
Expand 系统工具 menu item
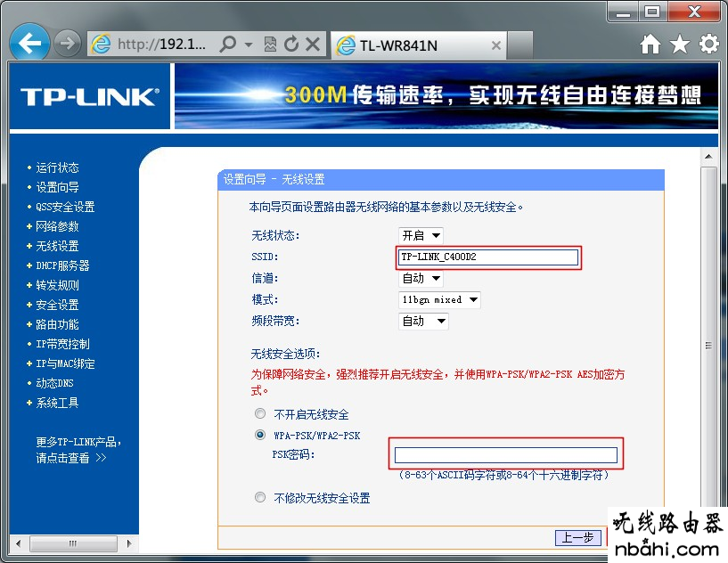57,403
